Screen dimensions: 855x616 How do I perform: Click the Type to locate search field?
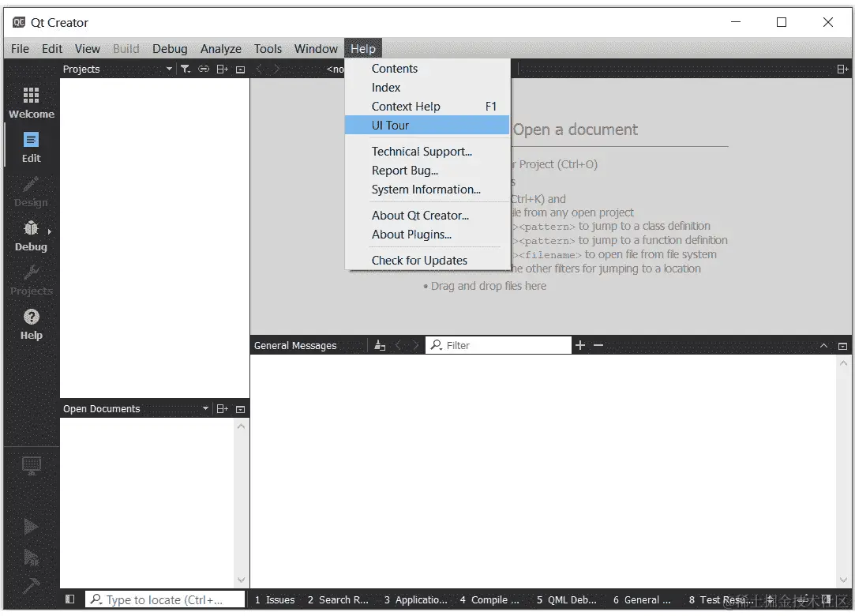(x=165, y=599)
